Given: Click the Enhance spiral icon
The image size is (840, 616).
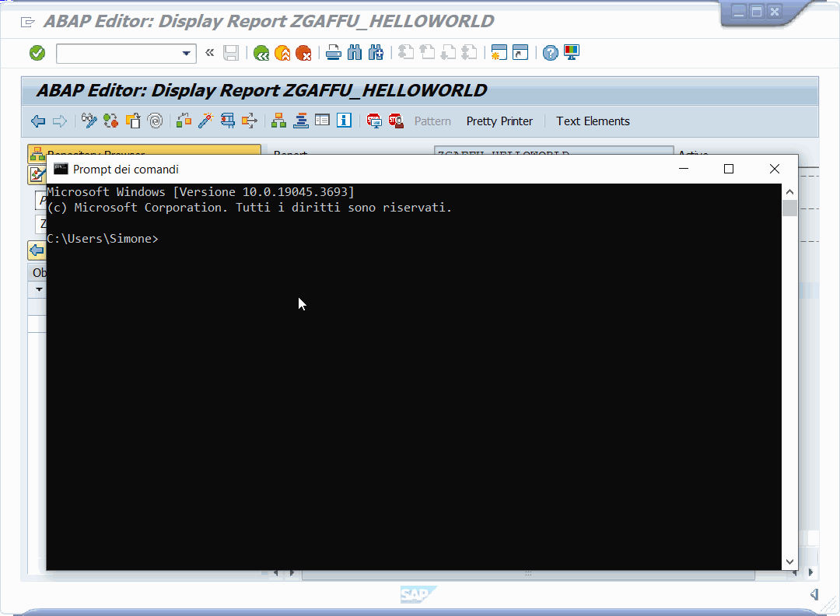Looking at the screenshot, I should tap(155, 121).
